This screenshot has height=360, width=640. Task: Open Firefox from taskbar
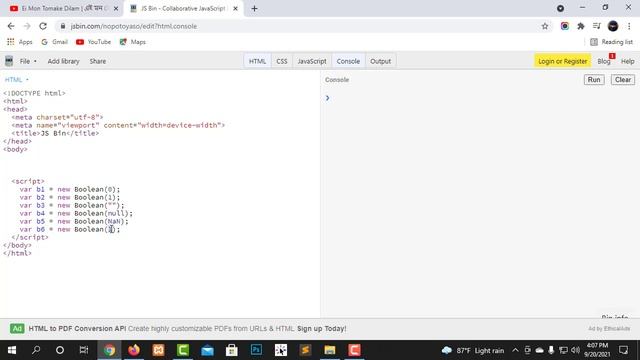coord(134,350)
